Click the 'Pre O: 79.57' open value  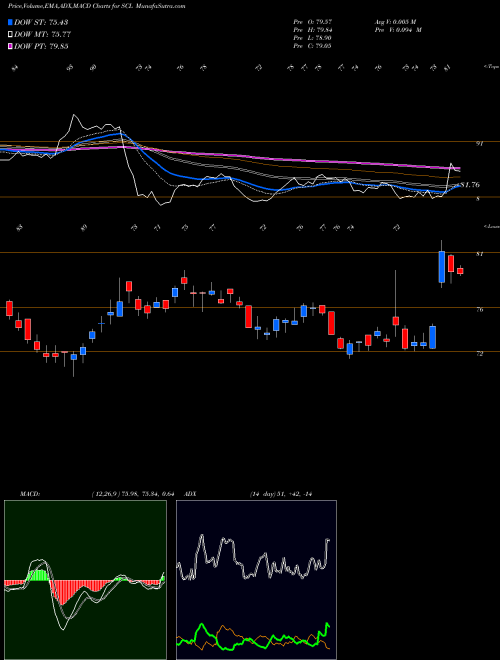(312, 21)
